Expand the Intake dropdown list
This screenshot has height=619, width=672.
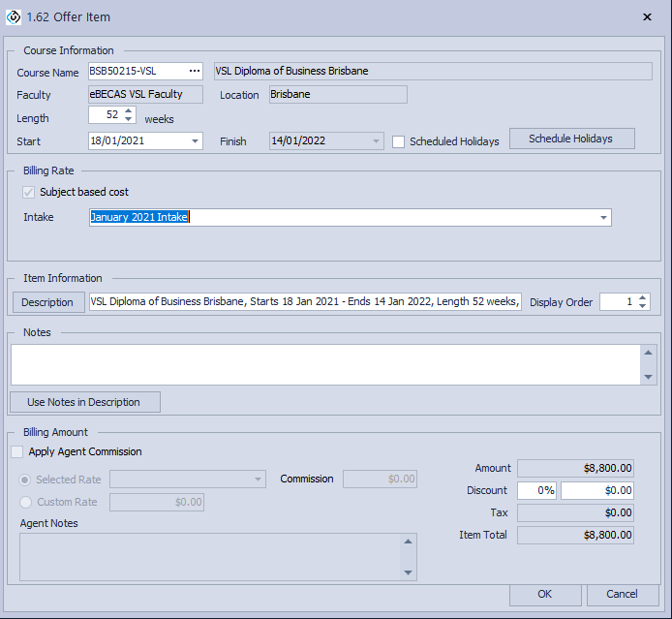click(604, 218)
